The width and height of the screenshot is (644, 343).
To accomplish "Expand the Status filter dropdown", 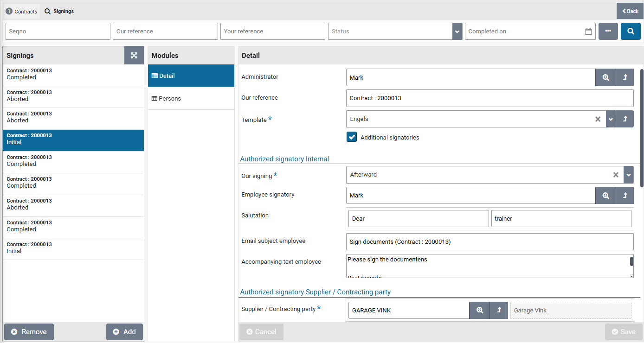I will tap(457, 32).
